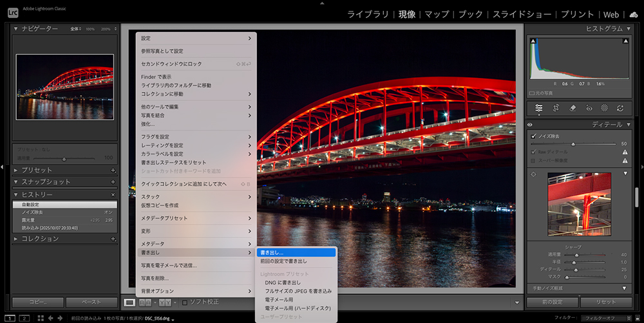Toggle the ディテール panel eye switch
The image size is (644, 323).
tap(530, 125)
